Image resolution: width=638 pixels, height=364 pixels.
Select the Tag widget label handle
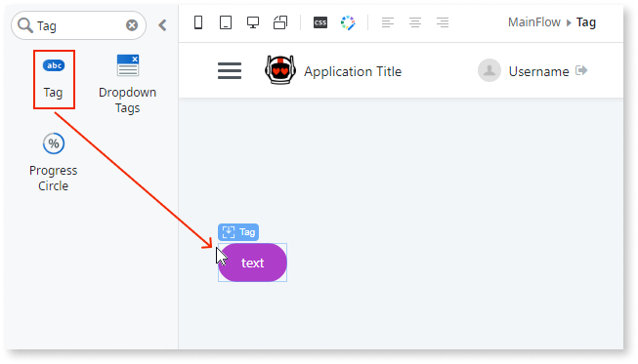[238, 232]
